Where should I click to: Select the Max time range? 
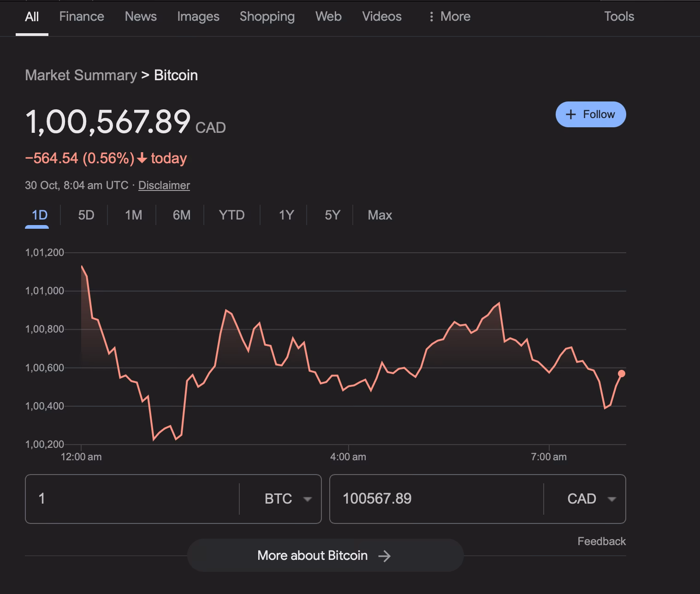click(x=380, y=215)
